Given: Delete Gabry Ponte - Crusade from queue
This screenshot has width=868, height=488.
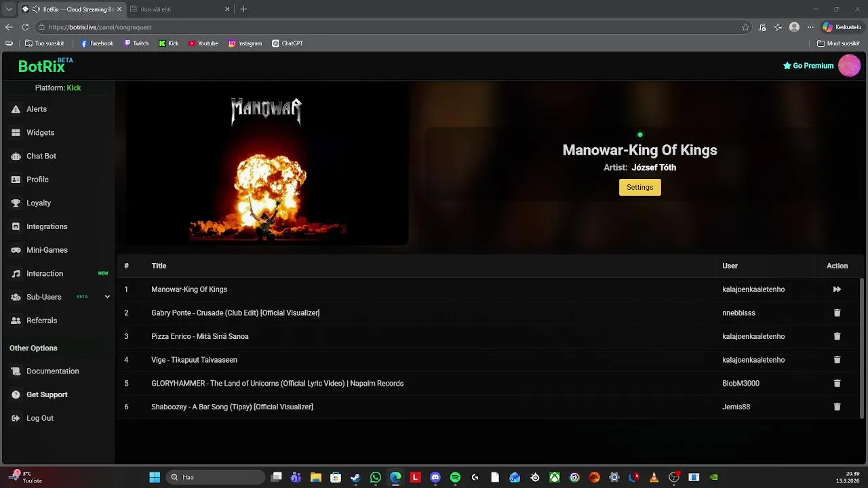Looking at the screenshot, I should coord(837,313).
